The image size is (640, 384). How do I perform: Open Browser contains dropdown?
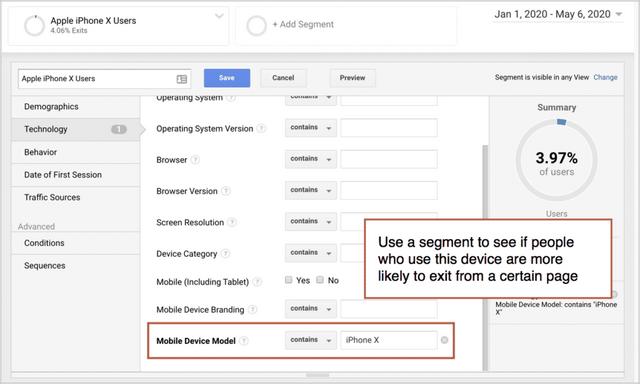tap(311, 159)
